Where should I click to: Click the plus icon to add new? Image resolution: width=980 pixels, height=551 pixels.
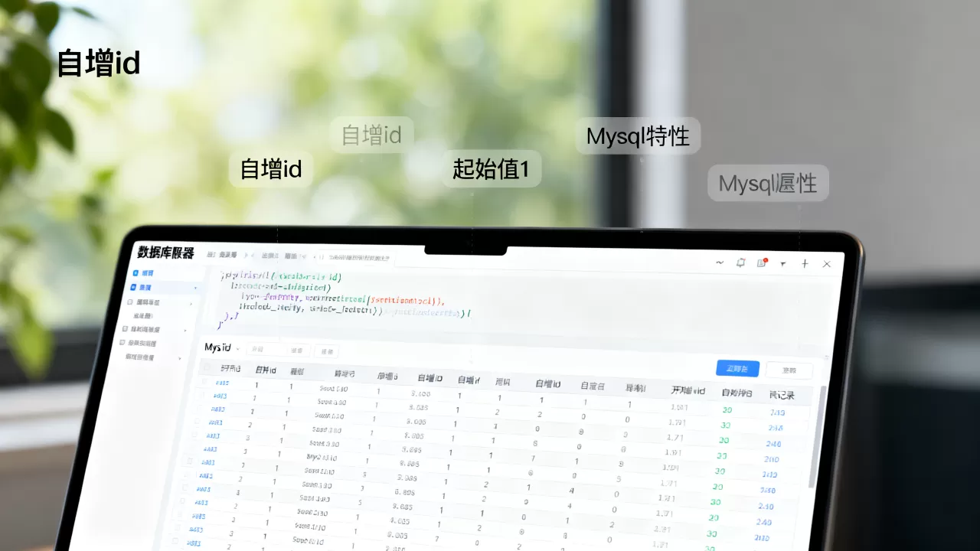tap(805, 263)
